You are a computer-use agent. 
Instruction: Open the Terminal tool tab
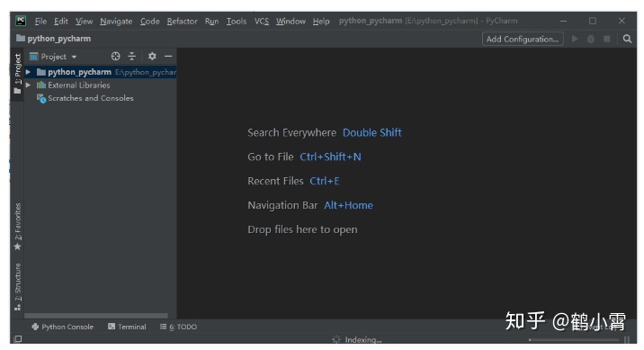coord(127,327)
